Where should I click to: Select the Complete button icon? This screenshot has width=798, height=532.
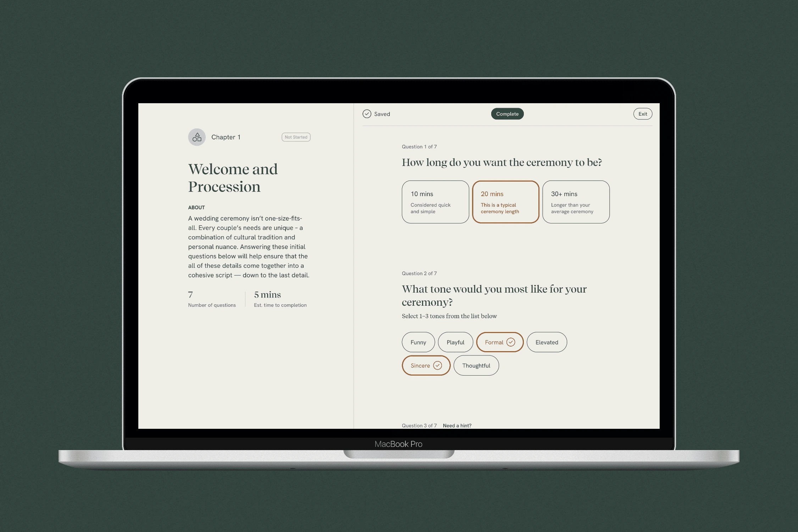507,114
